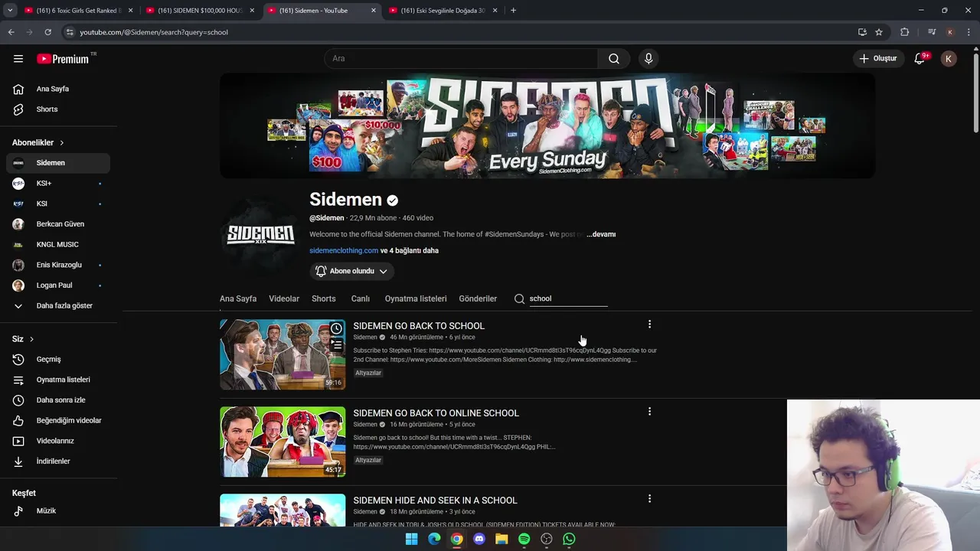
Task: Show ve 4 bağlantı daha links
Action: pos(410,250)
